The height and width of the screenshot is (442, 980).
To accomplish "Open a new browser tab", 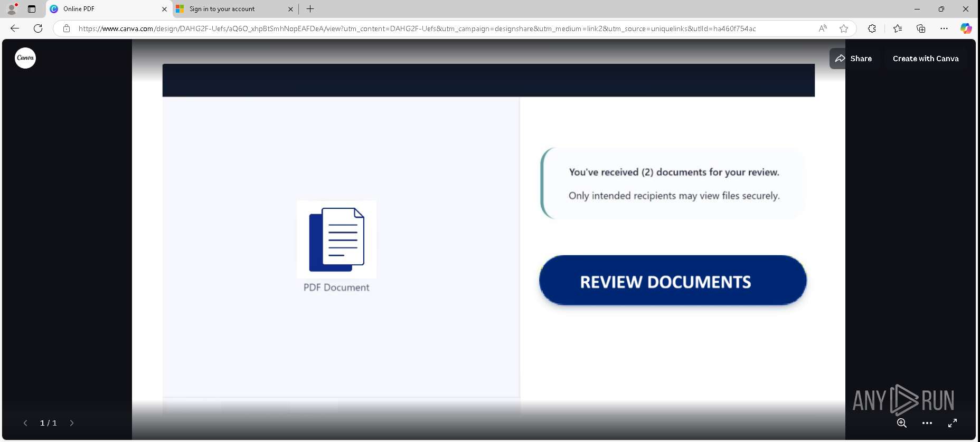I will 310,9.
